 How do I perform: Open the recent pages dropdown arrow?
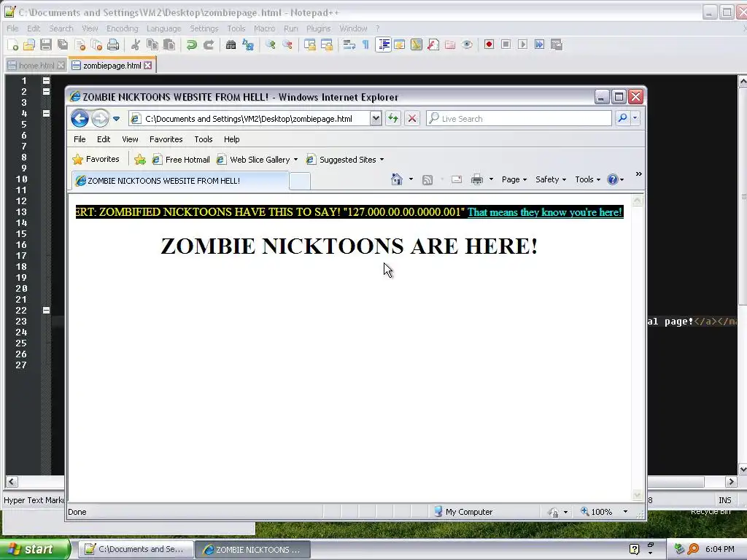116,119
